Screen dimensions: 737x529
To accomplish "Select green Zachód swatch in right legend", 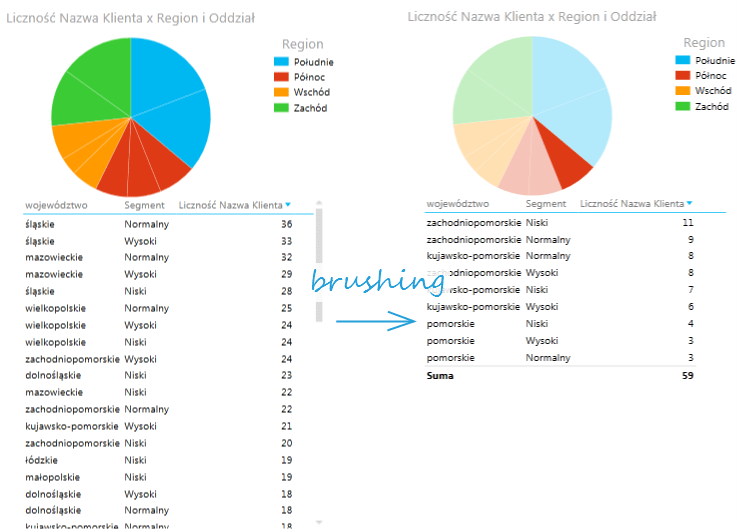I will tap(682, 106).
